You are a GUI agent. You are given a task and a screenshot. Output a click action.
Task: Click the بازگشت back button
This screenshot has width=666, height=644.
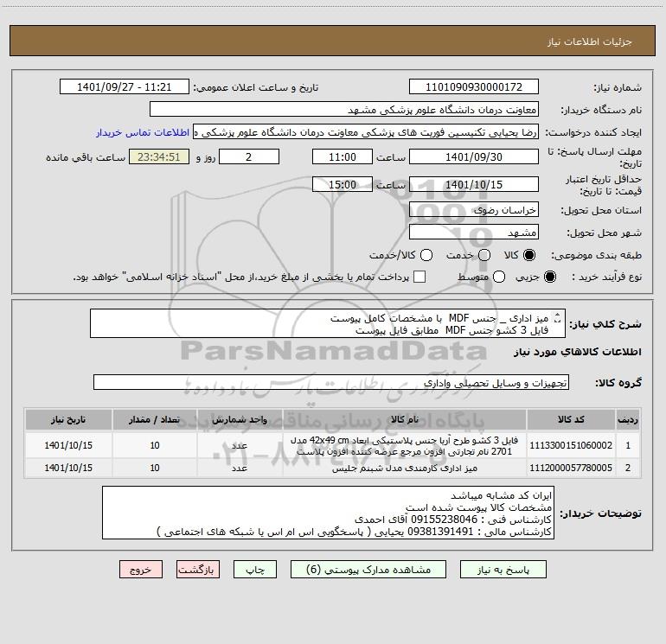pos(198,570)
